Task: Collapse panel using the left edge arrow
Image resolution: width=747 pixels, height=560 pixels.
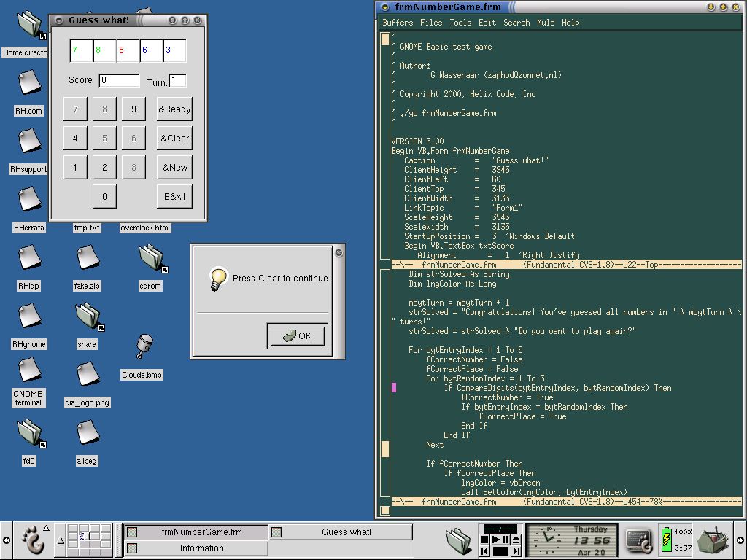Action: 6,540
